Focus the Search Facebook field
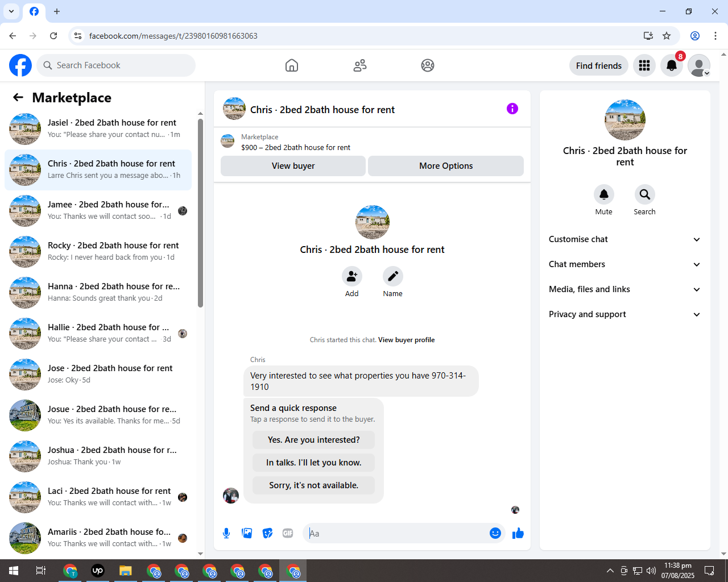Screen dimensions: 728x582 (x=116, y=65)
